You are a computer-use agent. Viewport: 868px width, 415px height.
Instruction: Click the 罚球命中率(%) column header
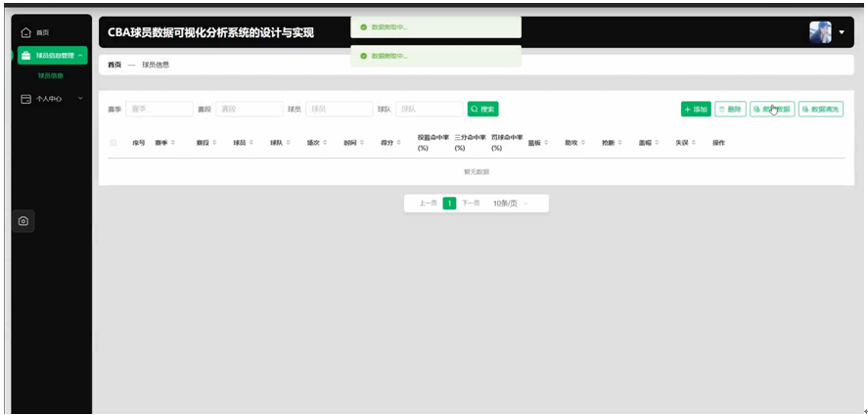pyautogui.click(x=507, y=143)
